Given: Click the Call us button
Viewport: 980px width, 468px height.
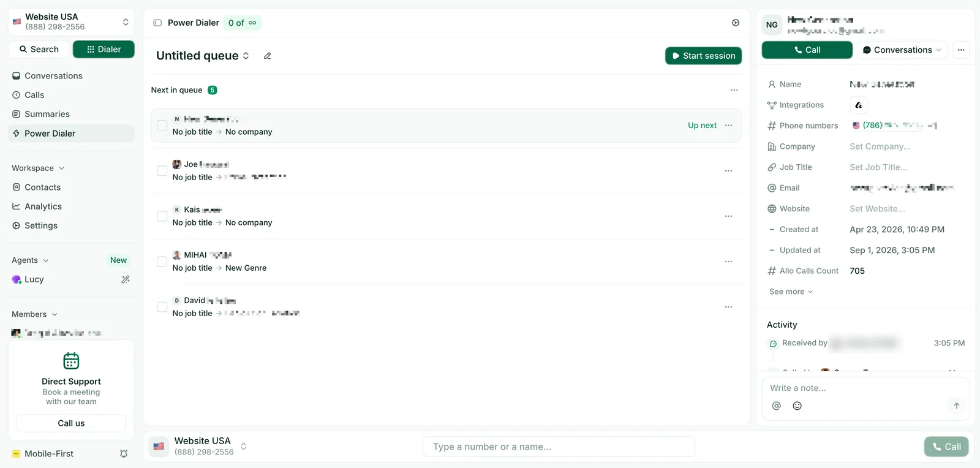Looking at the screenshot, I should tap(71, 423).
